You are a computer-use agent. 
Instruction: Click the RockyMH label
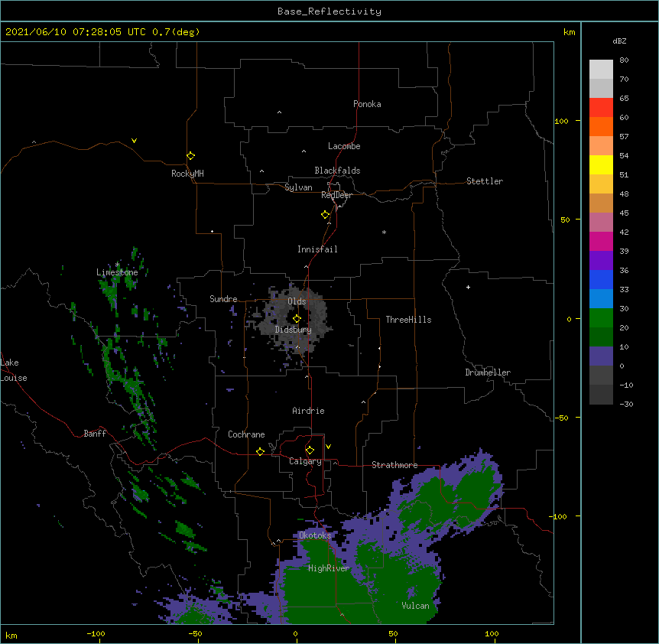(187, 174)
